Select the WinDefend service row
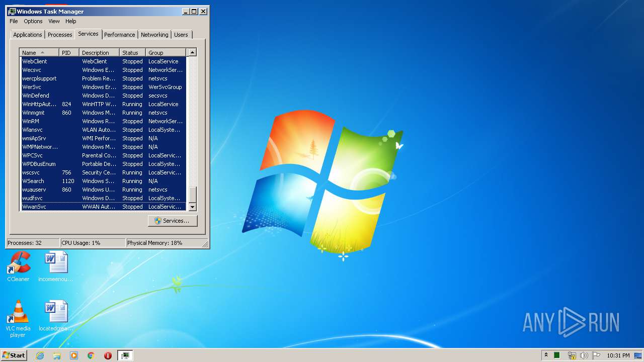Viewport: 644px width, 362px height. tap(103, 96)
